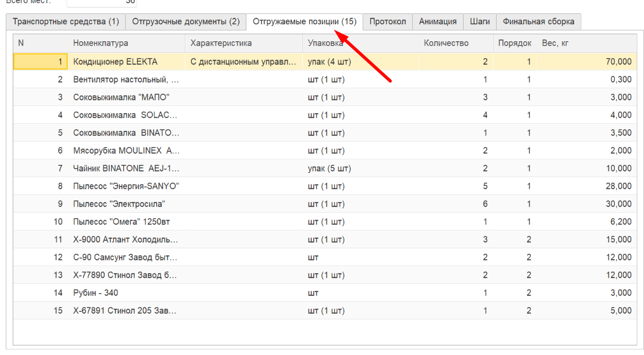Select Пылесос "Электросила" row
Screen dimensions: 644x355
coord(325,204)
